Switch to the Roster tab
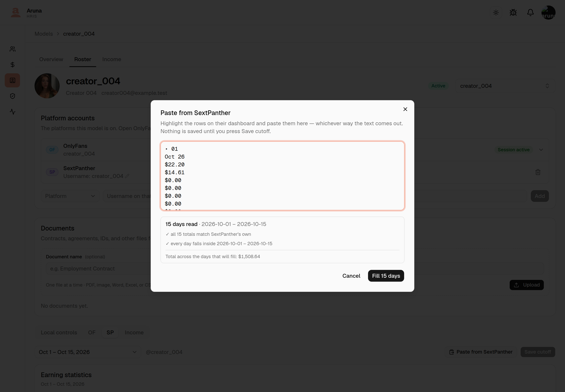The height and width of the screenshot is (392, 565). (83, 59)
